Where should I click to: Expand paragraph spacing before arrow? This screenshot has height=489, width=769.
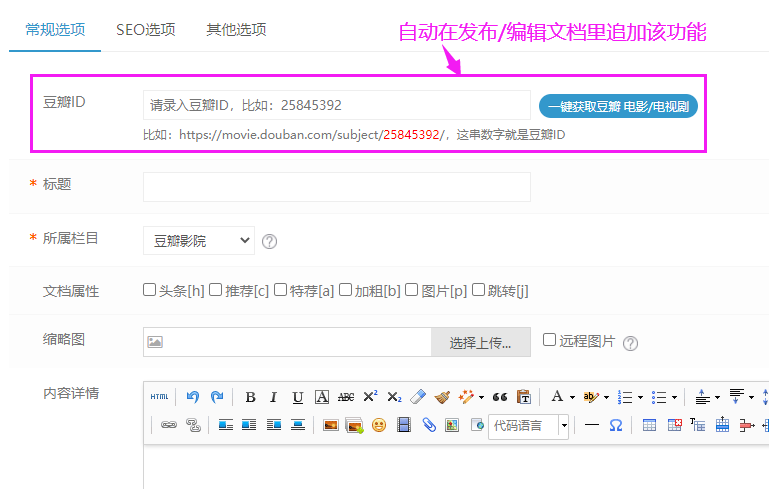tap(718, 397)
